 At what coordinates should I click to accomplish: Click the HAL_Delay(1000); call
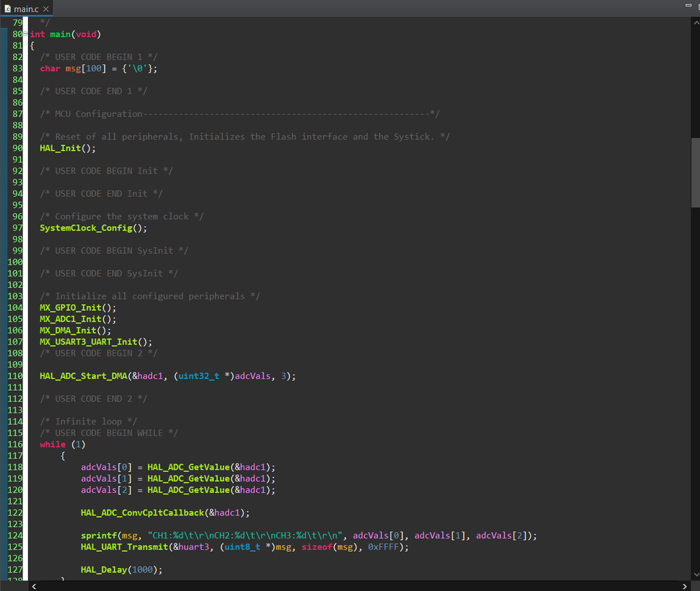pyautogui.click(x=121, y=569)
